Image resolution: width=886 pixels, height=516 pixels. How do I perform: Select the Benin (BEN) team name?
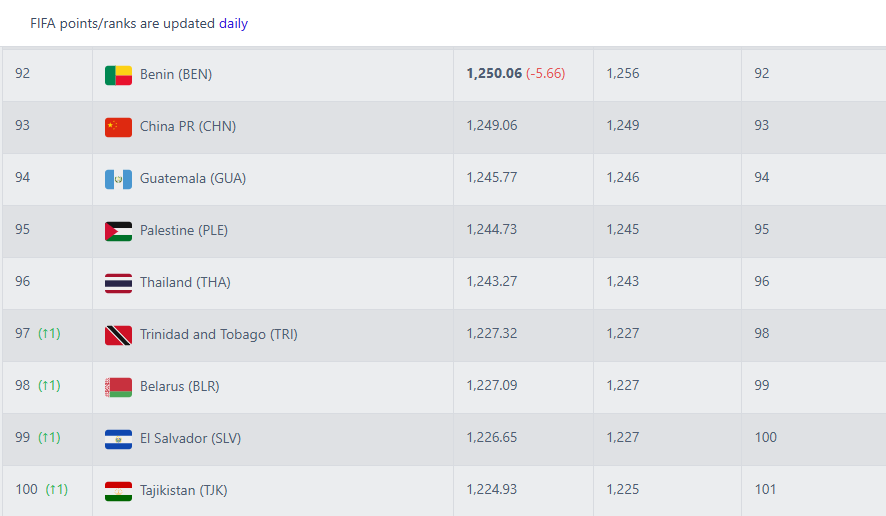pos(176,74)
